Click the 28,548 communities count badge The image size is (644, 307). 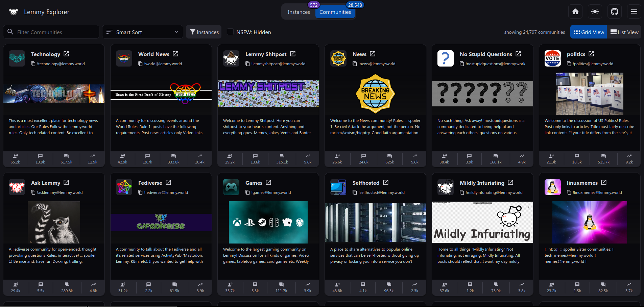coord(355,5)
